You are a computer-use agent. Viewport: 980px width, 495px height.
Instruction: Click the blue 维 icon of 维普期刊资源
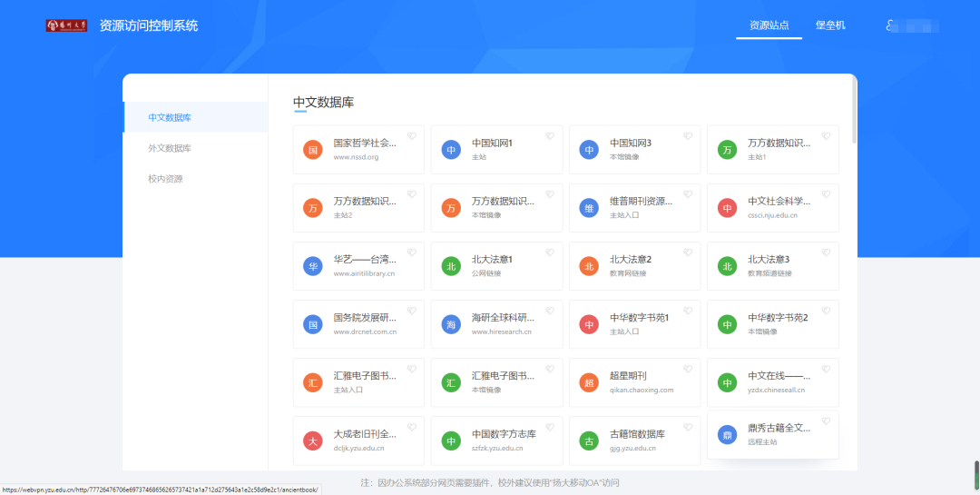tap(589, 208)
